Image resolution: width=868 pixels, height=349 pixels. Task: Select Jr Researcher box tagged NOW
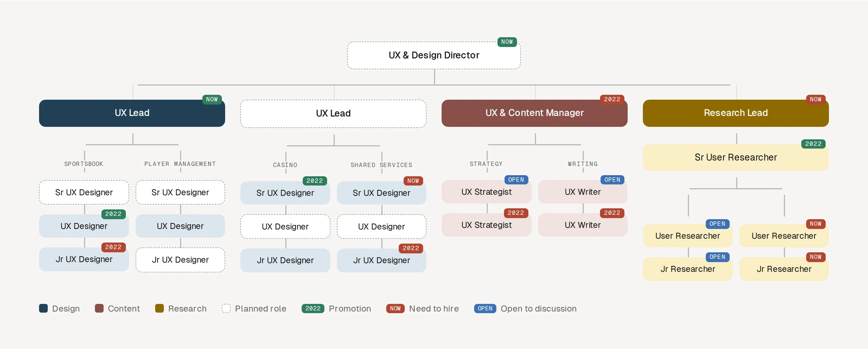click(x=784, y=269)
